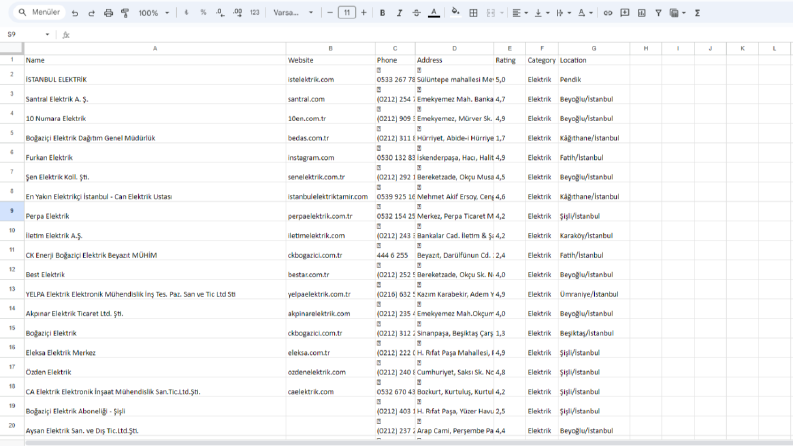Select the ozdenelektrik.com cell
Image resolution: width=793 pixels, height=446 pixels.
coord(330,368)
